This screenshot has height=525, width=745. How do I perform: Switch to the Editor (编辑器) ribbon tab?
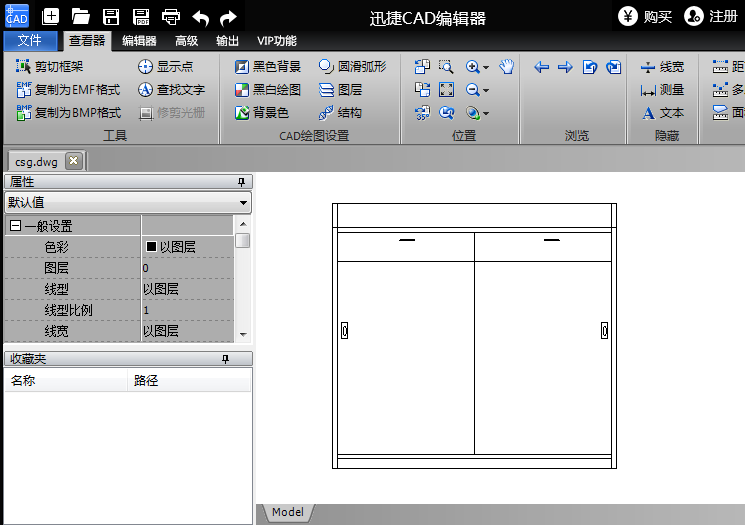coord(139,41)
